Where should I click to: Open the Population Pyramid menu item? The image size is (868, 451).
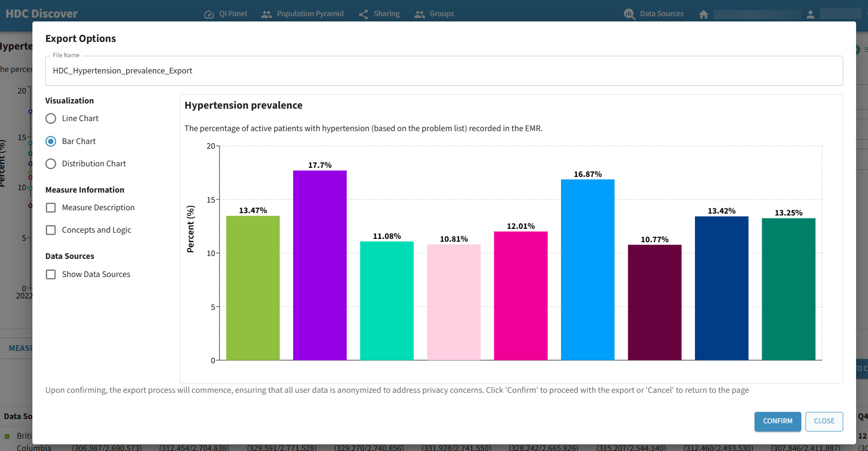click(x=310, y=14)
